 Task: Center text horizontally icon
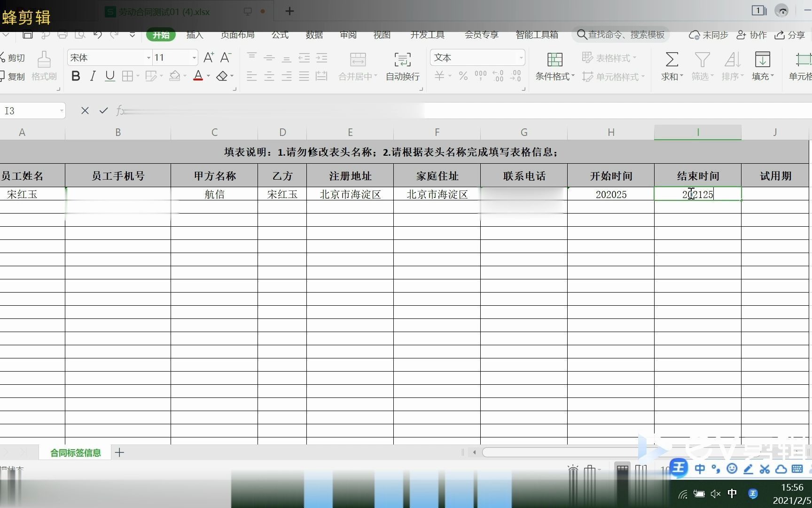tap(269, 76)
